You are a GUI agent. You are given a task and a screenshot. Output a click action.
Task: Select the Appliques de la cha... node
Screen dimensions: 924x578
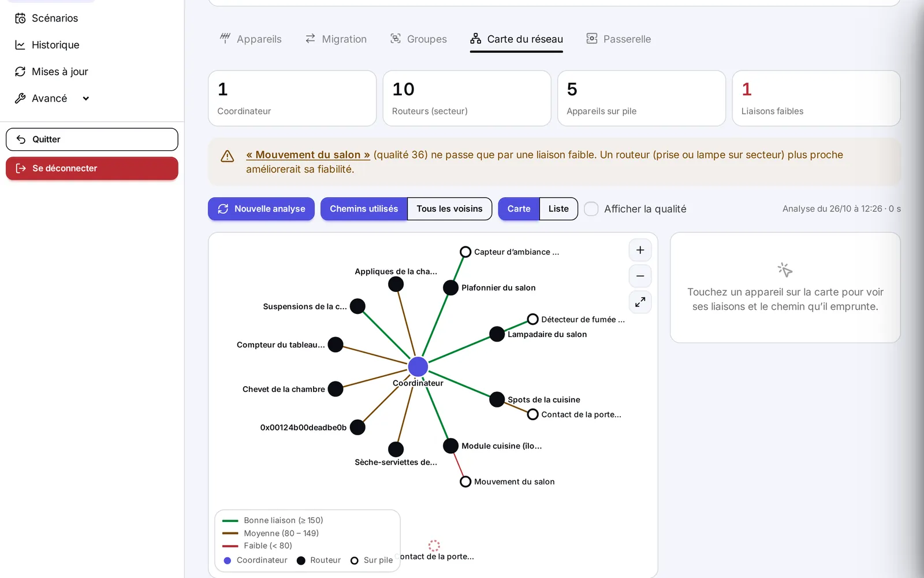click(x=396, y=284)
